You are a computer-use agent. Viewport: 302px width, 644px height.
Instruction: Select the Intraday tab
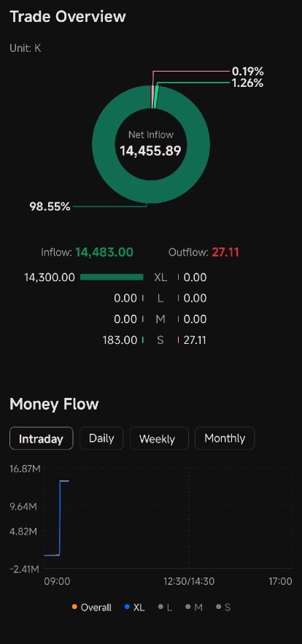tap(41, 438)
